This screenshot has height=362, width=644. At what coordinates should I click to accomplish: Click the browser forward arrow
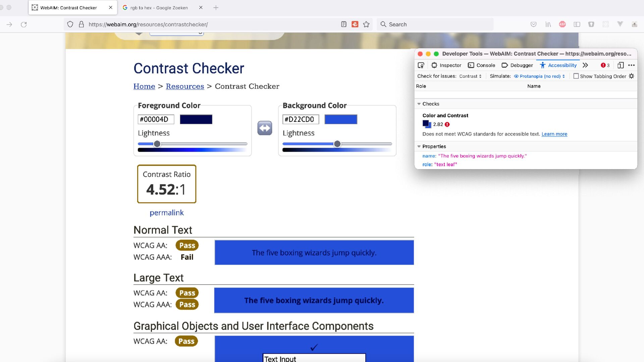[9, 24]
